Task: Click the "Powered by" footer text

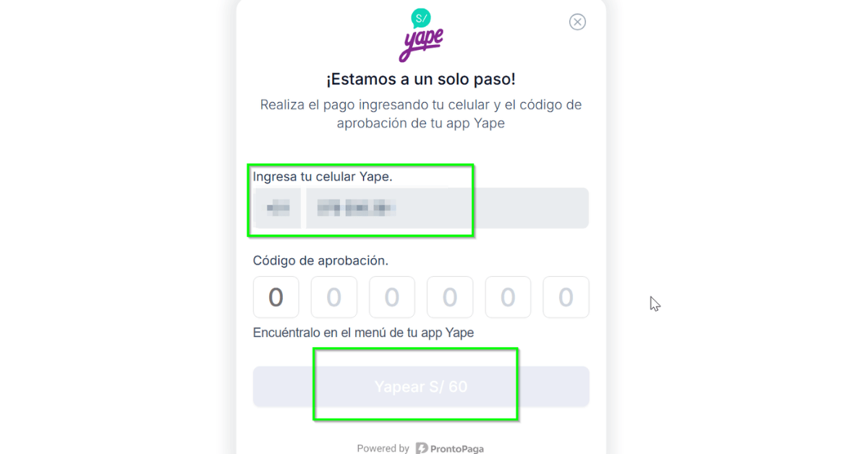Action: coord(383,448)
